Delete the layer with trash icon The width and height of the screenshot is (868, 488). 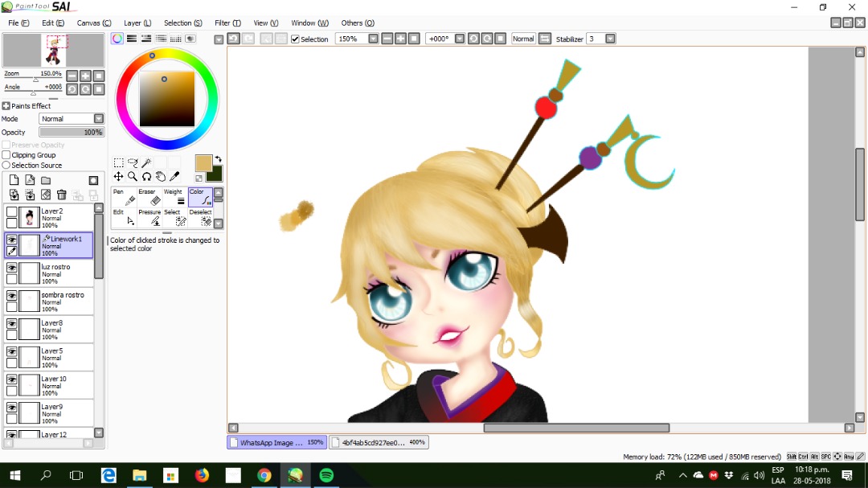pyautogui.click(x=61, y=195)
